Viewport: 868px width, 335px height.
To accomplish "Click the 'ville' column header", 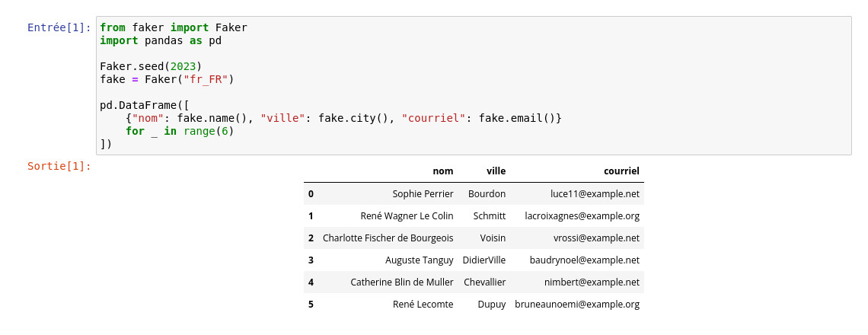I will (x=496, y=171).
